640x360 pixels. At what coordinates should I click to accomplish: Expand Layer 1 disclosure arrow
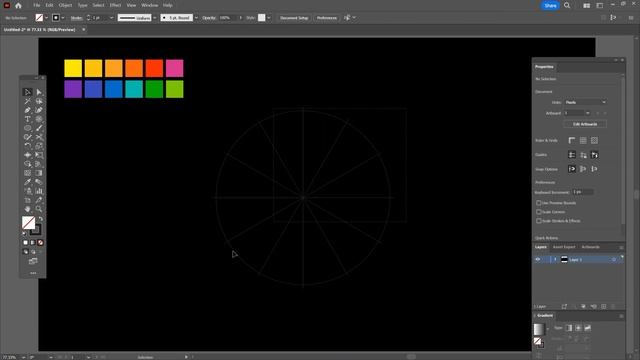tap(555, 260)
